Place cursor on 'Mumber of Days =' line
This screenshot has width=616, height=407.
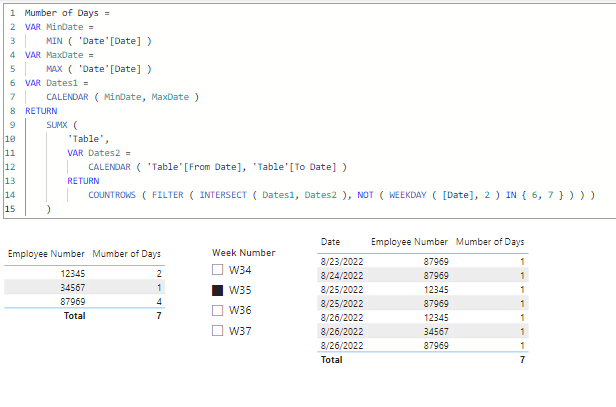click(67, 13)
